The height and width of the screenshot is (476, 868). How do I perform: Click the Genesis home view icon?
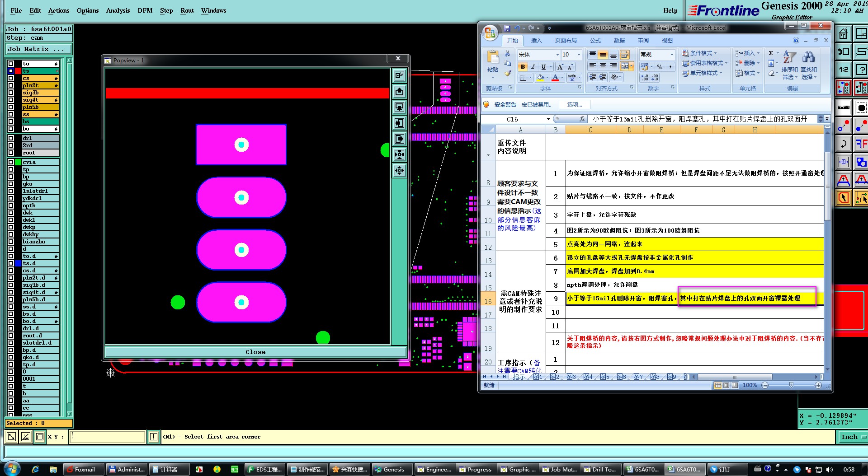click(x=843, y=34)
